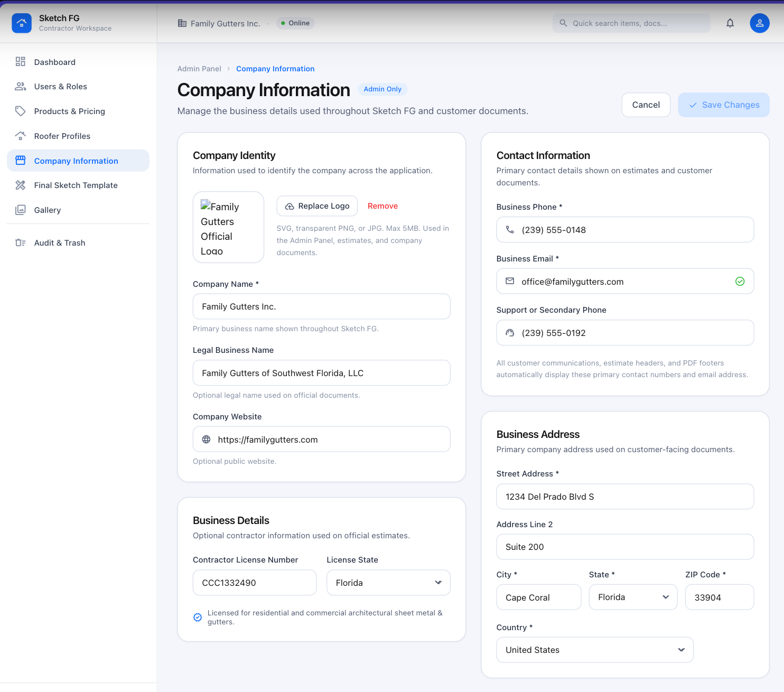Click the Users & Roles people icon
This screenshot has width=784, height=692.
pos(21,86)
